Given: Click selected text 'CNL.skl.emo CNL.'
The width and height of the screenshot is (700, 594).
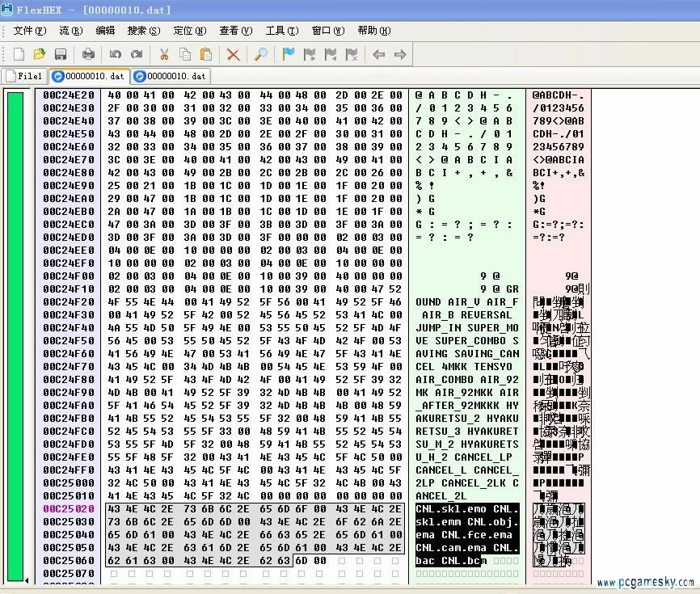Looking at the screenshot, I should click(467, 509).
